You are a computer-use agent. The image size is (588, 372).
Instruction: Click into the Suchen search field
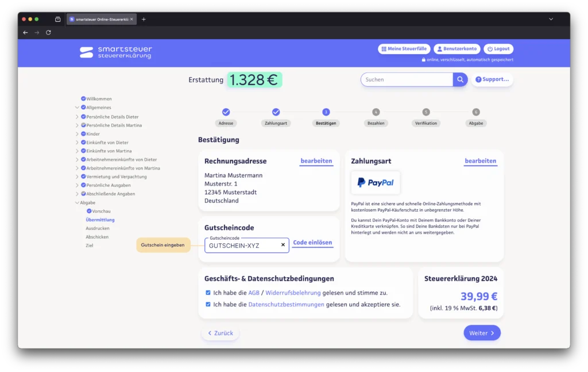click(407, 80)
